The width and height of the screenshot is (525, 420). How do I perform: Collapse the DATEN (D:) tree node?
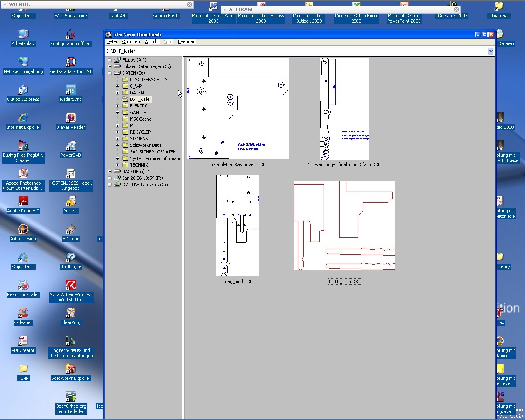(x=110, y=73)
